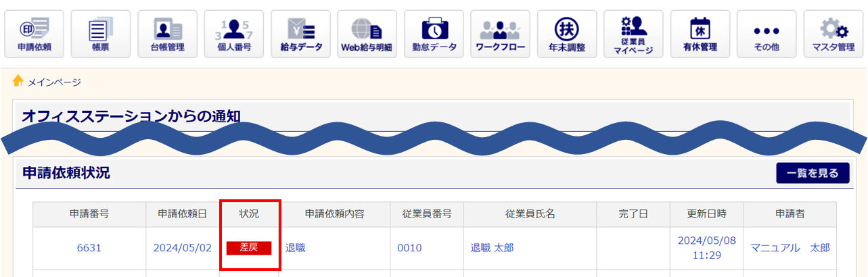Viewport: 868px width, 277px height.
Task: Open 給与データ payroll icon
Action: click(300, 34)
